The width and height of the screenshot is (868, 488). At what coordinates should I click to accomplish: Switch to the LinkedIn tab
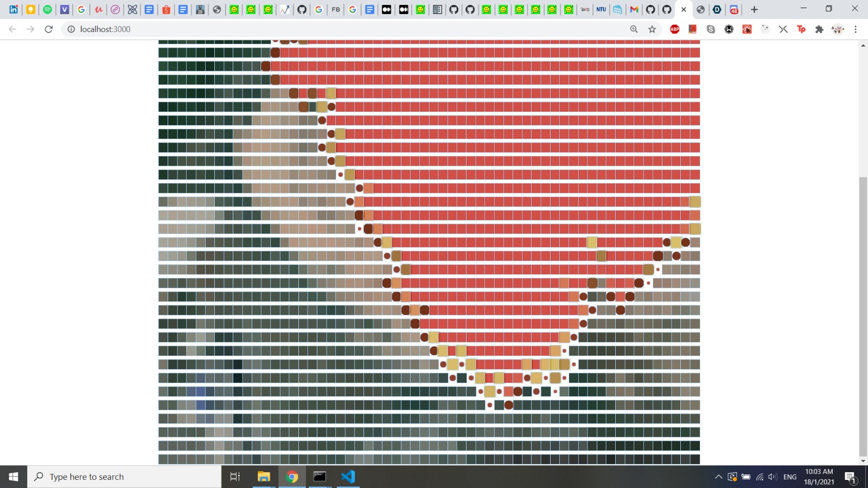tap(14, 9)
